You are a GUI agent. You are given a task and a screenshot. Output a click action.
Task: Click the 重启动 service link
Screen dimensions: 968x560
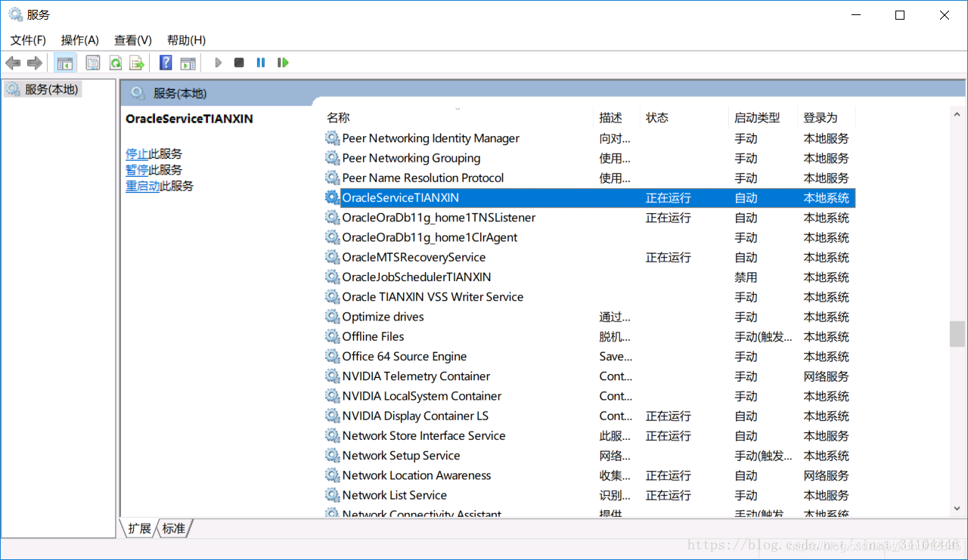tap(143, 185)
